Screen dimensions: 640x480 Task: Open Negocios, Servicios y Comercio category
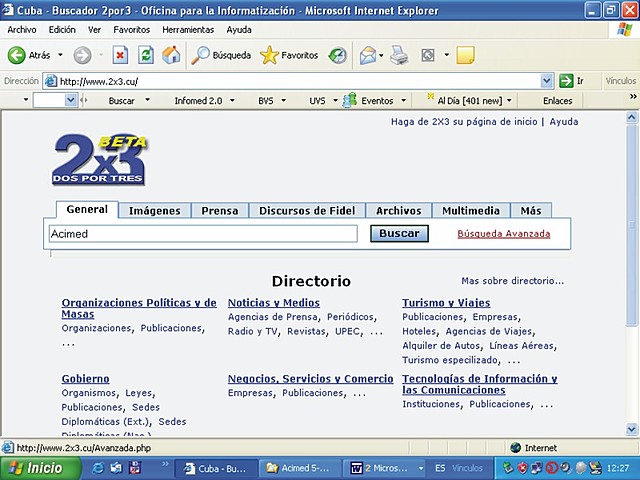pos(310,379)
